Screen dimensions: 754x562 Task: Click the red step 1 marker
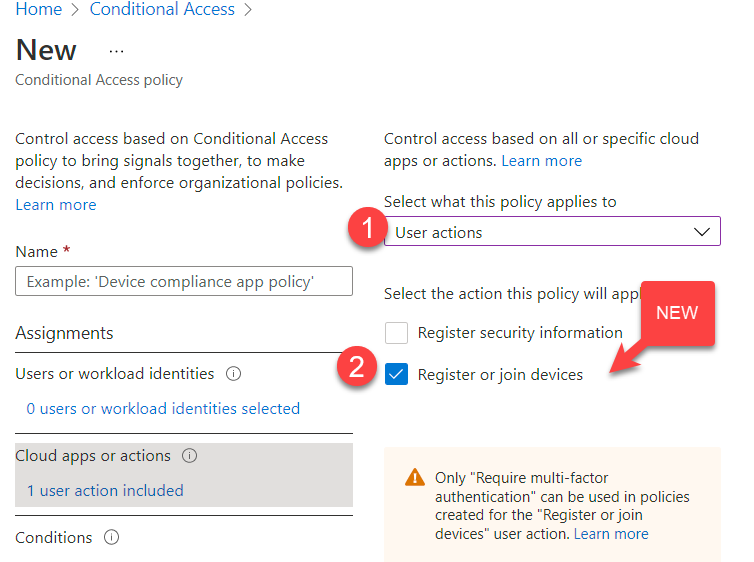coord(366,229)
